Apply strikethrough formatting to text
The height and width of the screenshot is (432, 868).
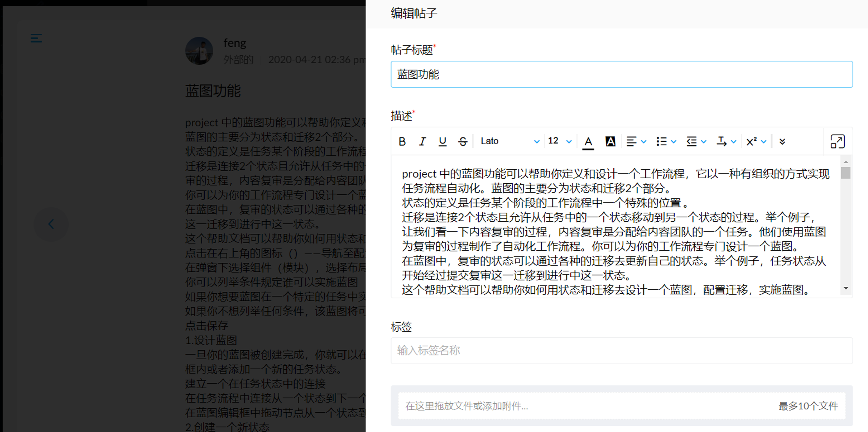(463, 141)
